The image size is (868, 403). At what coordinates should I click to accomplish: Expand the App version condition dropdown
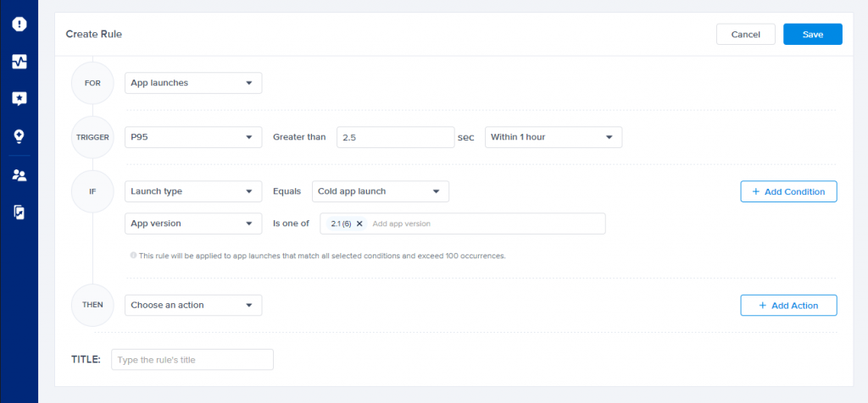(x=193, y=224)
